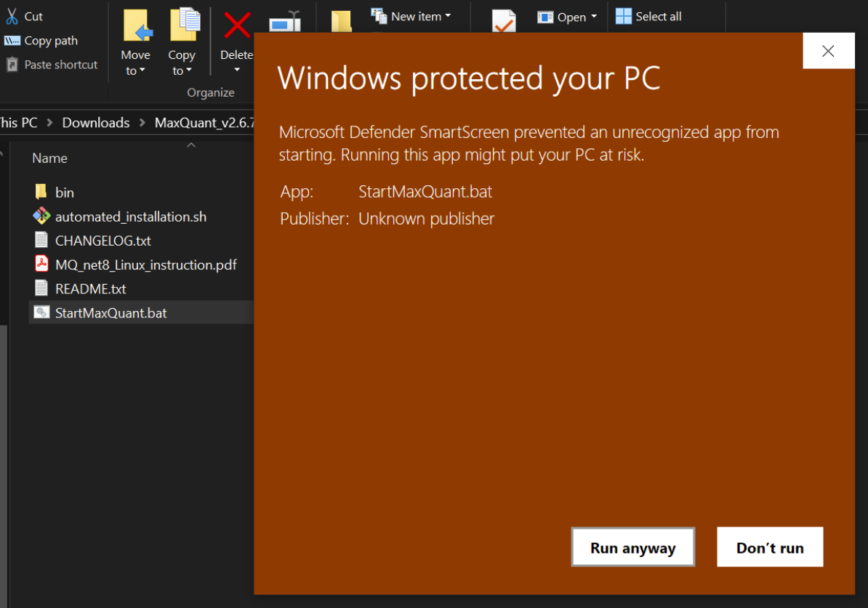The width and height of the screenshot is (868, 608).
Task: Expand the Delete dropdown arrow
Action: coord(237,70)
